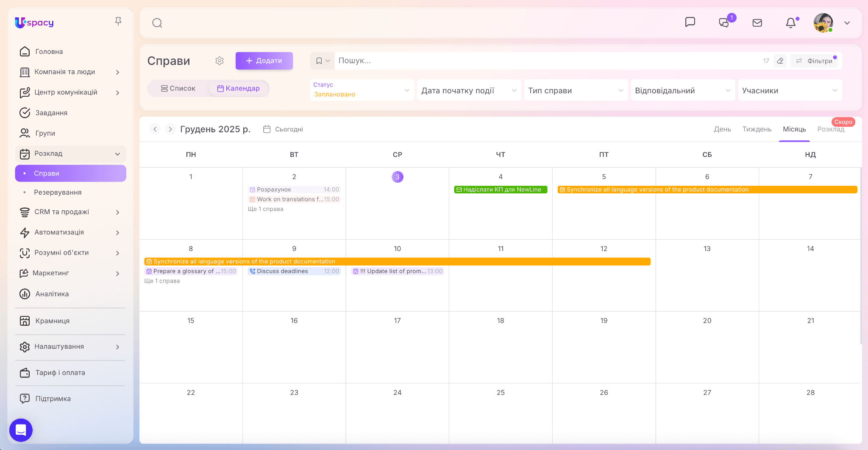Show more via Ще 1 справа on December 8
868x450 pixels.
point(162,281)
